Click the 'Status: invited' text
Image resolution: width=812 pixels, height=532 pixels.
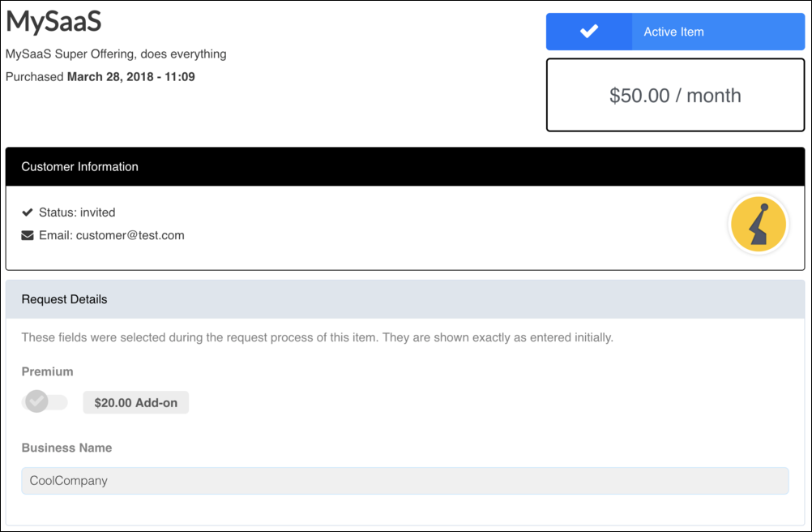[x=77, y=212]
